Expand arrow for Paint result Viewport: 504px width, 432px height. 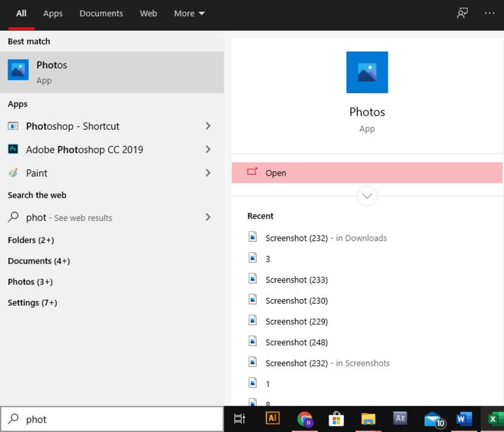208,173
